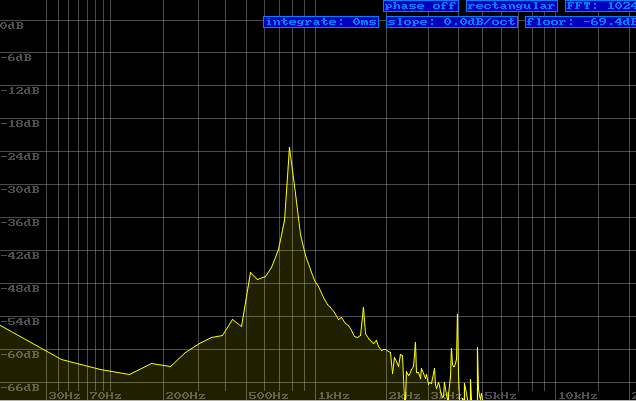Click the -42dB level label
This screenshot has width=636, height=401.
pyautogui.click(x=20, y=255)
